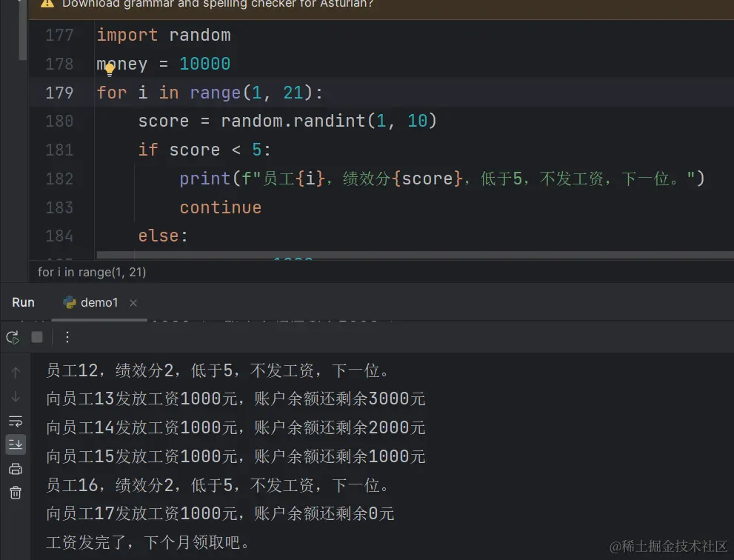Click line number 182 in gutter
Screen dimensions: 734x560
pos(59,179)
